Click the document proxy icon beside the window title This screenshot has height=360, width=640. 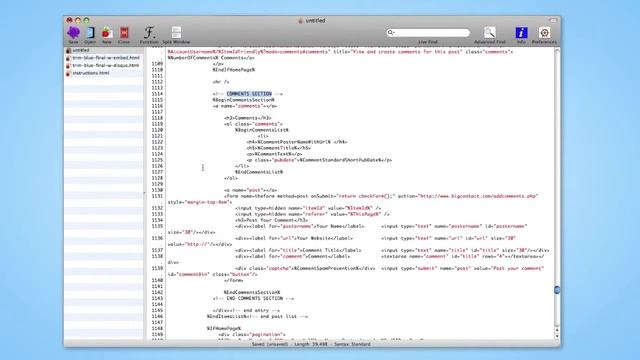(x=301, y=21)
